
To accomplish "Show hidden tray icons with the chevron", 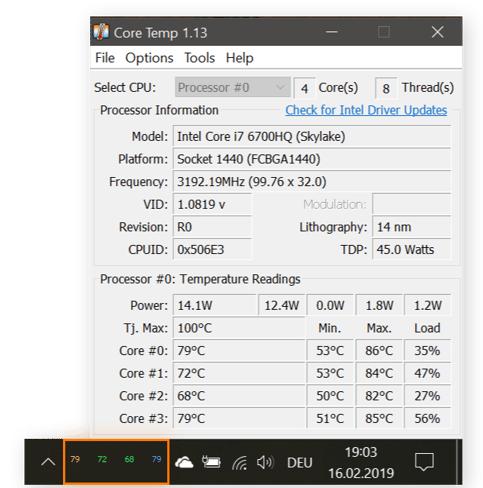I will (48, 462).
